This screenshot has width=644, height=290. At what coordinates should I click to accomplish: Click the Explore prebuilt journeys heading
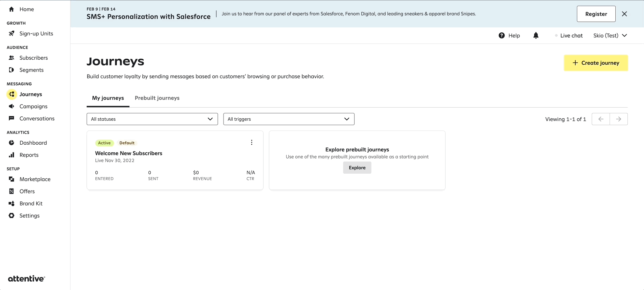(357, 149)
